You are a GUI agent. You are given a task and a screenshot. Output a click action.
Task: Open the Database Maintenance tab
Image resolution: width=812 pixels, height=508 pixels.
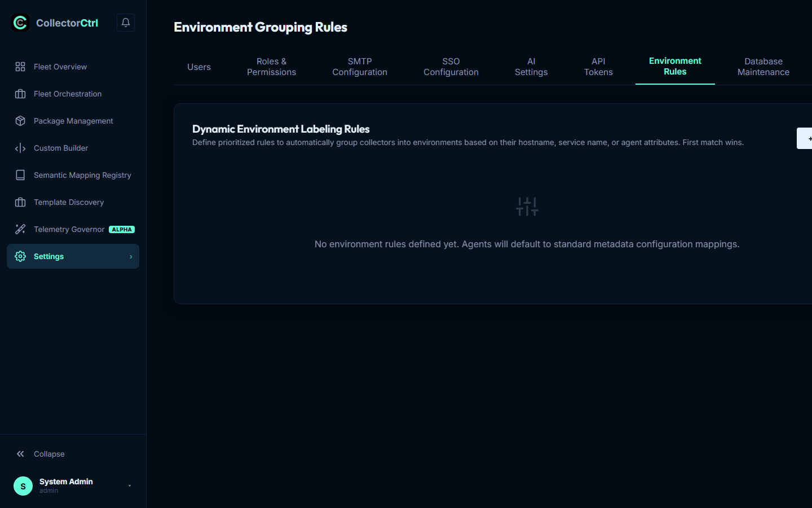point(764,67)
